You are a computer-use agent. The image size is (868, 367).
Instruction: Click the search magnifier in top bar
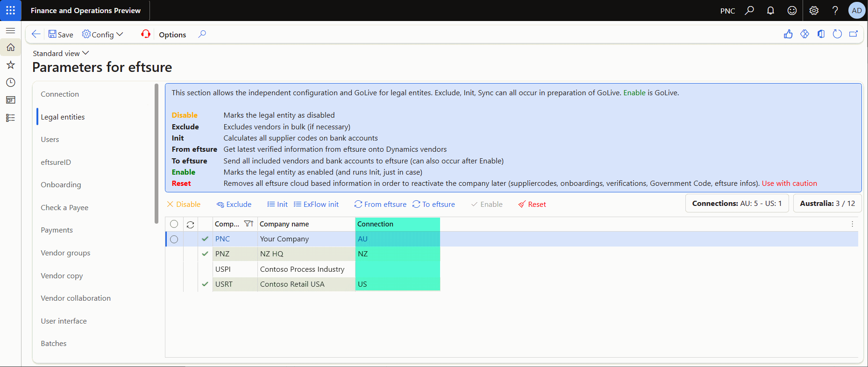pyautogui.click(x=749, y=10)
